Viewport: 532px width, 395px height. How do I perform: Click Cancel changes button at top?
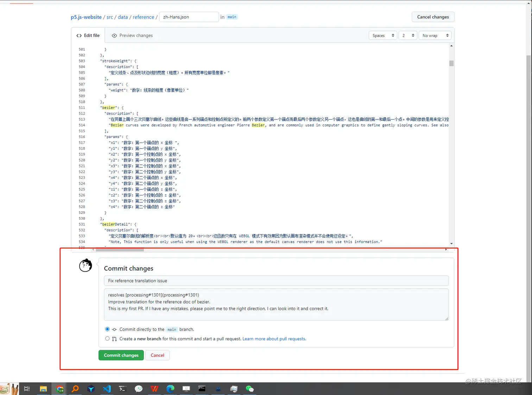pyautogui.click(x=433, y=17)
